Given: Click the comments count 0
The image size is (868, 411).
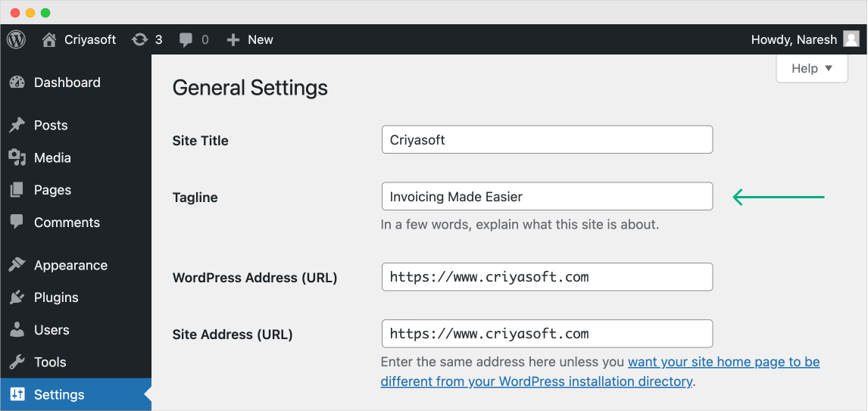Looking at the screenshot, I should 205,40.
